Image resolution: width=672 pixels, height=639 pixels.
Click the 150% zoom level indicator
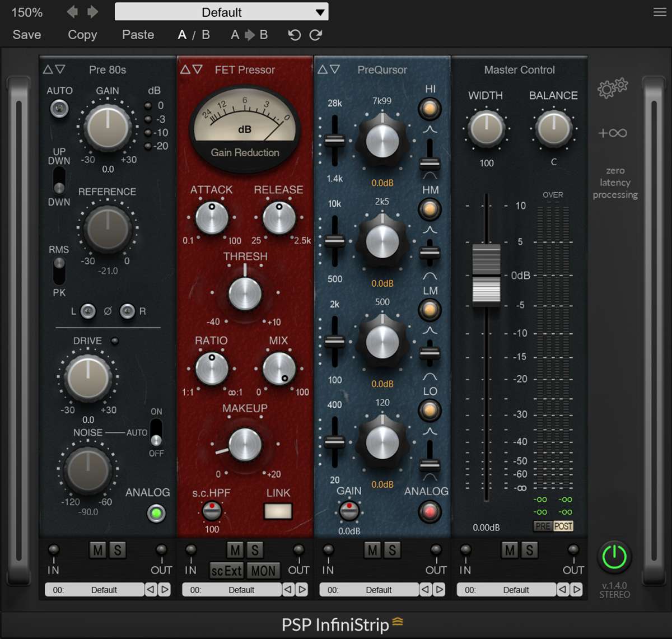click(27, 12)
